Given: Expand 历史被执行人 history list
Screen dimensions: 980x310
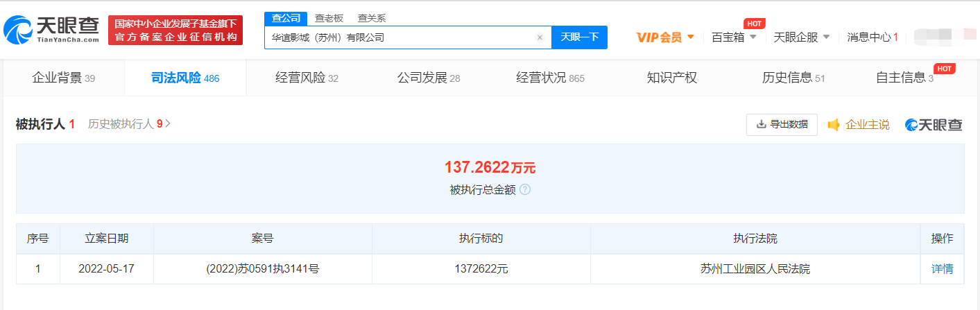Looking at the screenshot, I should pos(129,124).
